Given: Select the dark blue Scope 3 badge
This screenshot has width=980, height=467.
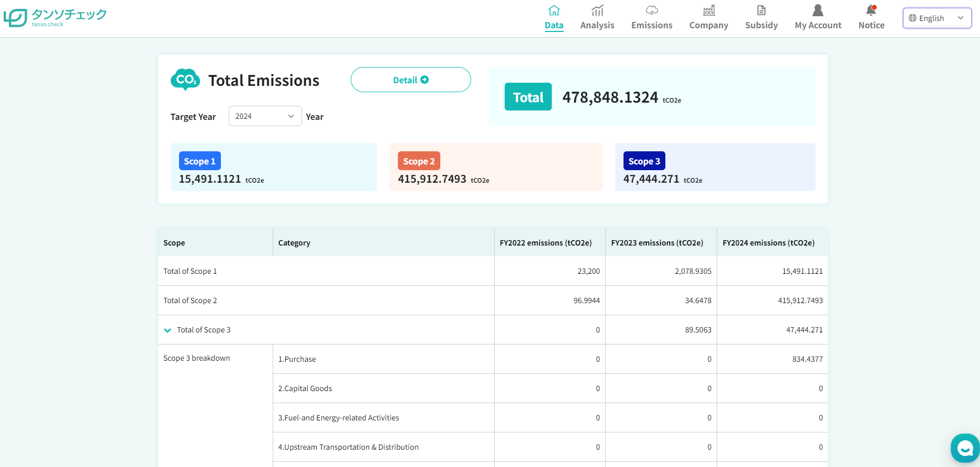Looking at the screenshot, I should coord(644,161).
